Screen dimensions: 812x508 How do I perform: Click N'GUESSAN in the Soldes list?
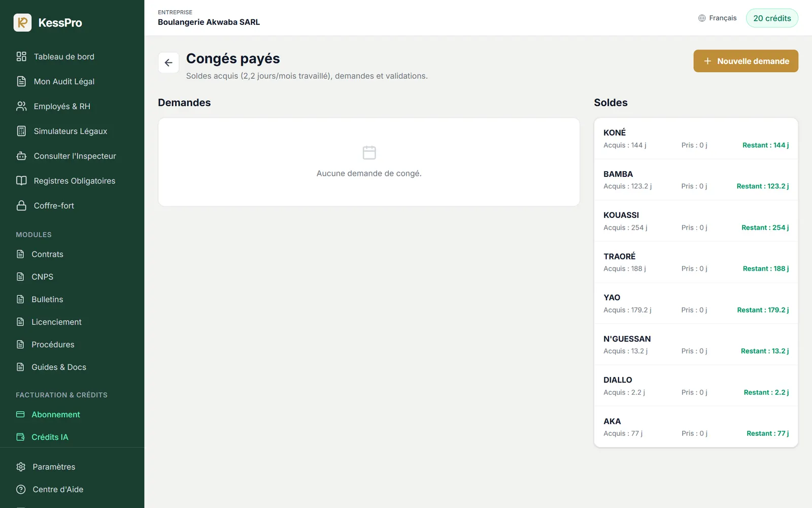627,339
